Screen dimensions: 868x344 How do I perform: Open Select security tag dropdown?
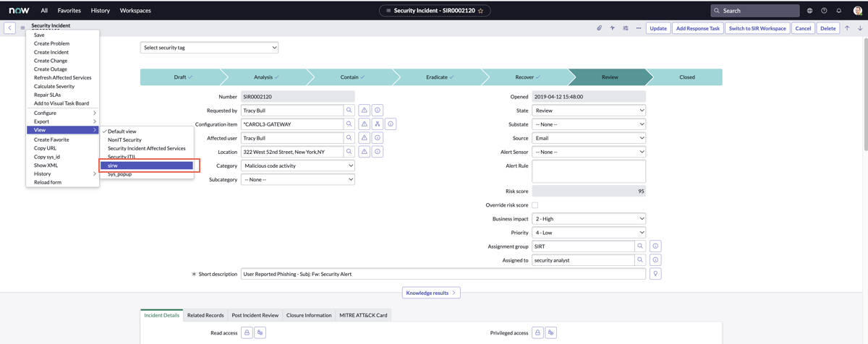coord(209,48)
